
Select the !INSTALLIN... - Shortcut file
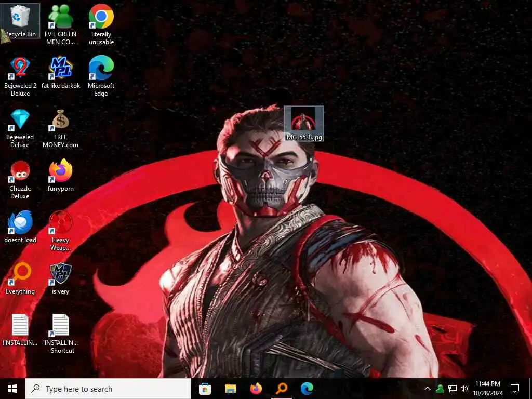click(60, 334)
